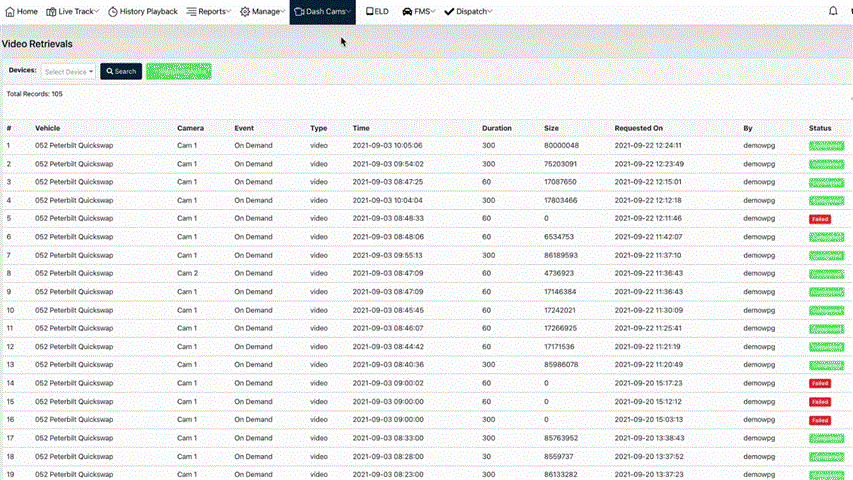Click the By column header
Image resolution: width=853 pixels, height=480 pixels.
748,128
